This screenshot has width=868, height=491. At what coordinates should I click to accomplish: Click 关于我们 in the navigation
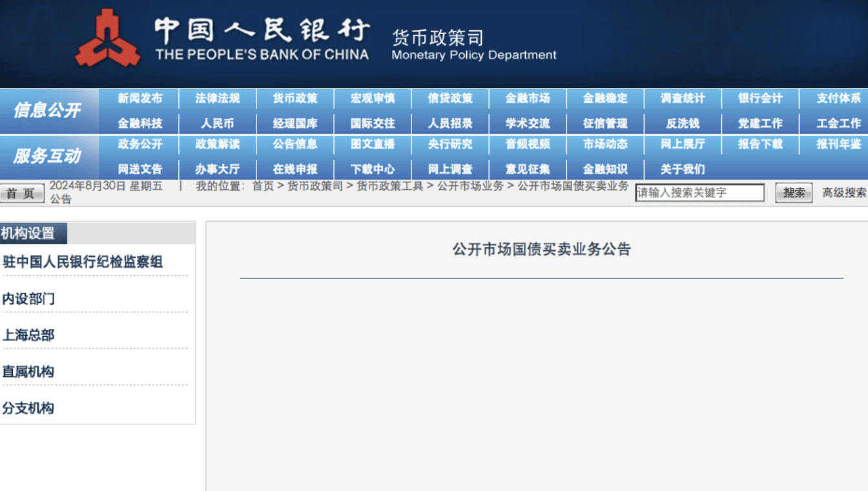pos(683,169)
